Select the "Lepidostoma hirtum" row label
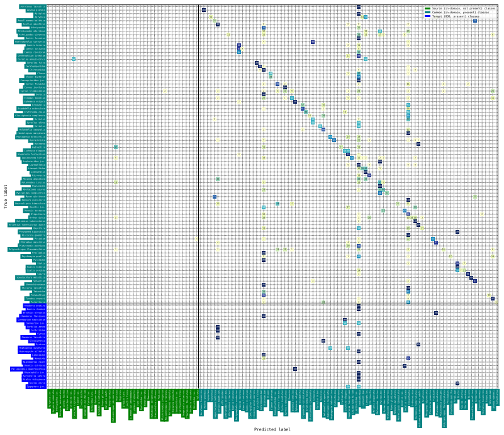504x435 pixels. 33,158
